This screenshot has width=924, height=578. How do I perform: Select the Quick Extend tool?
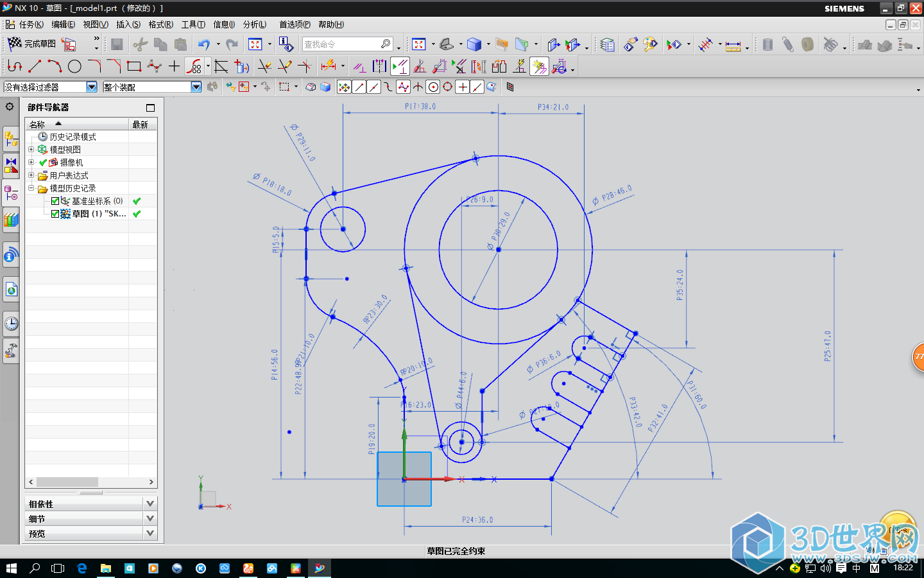pyautogui.click(x=284, y=66)
